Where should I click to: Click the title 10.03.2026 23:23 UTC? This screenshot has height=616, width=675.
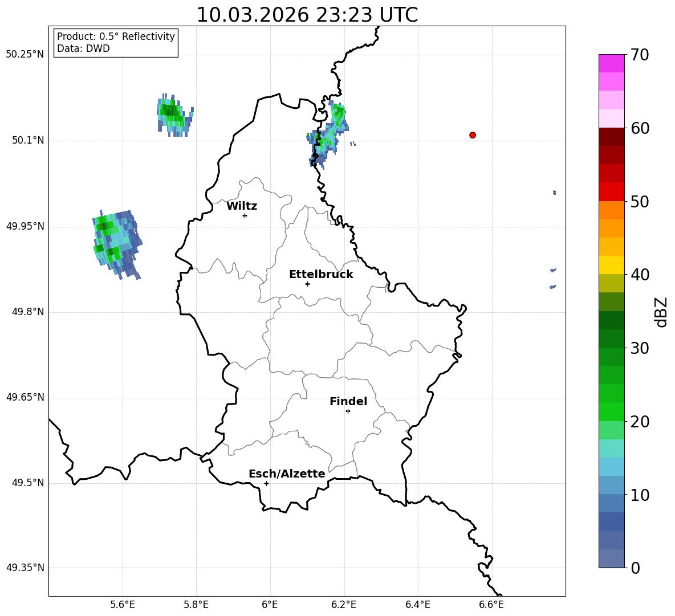(x=307, y=15)
